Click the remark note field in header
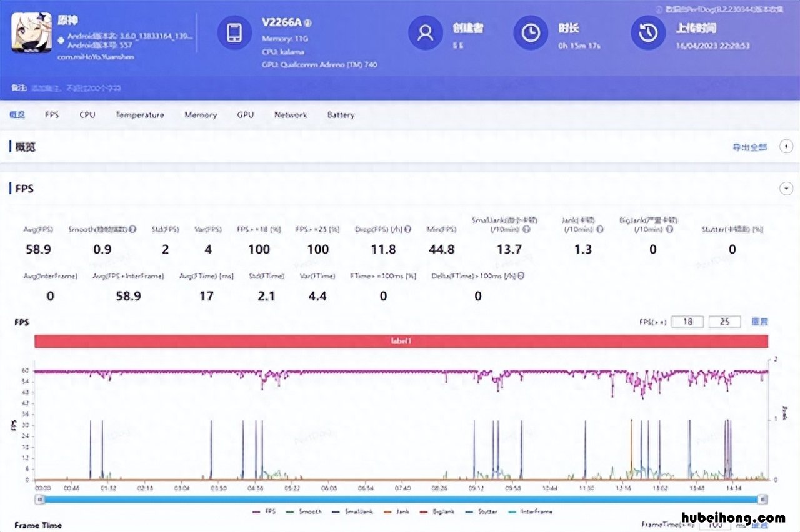This screenshot has width=800, height=532. click(75, 89)
